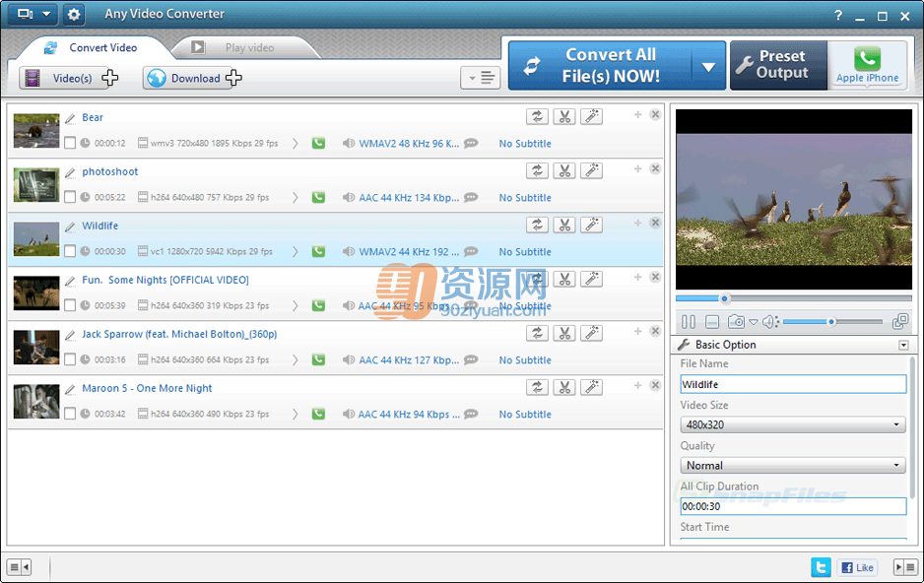Rename Bear with the pencil icon
This screenshot has width=924, height=583.
70,118
